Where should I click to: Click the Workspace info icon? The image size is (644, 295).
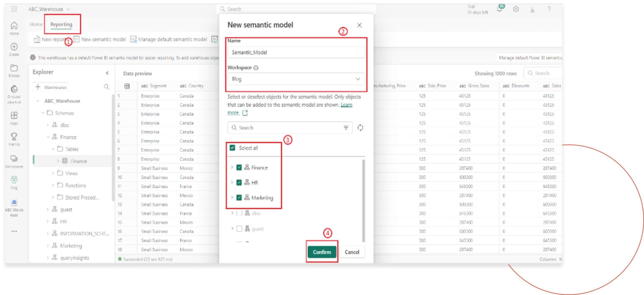click(x=256, y=68)
